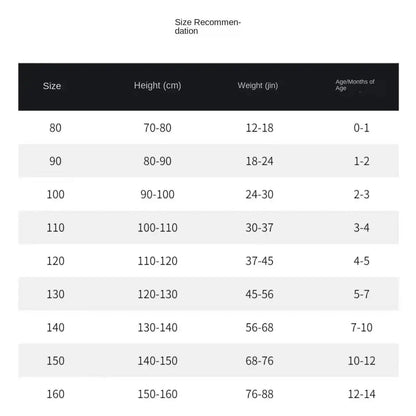Click the Weight (jin) column header
Image resolution: width=416 pixels, height=416 pixels.
(258, 86)
